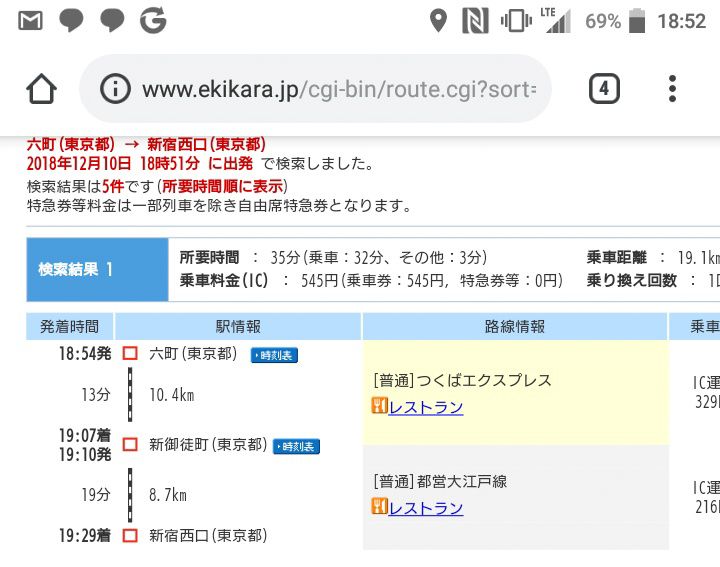Open 時刻表 timetable button for 六町
This screenshot has height=567, width=720.
(x=274, y=355)
